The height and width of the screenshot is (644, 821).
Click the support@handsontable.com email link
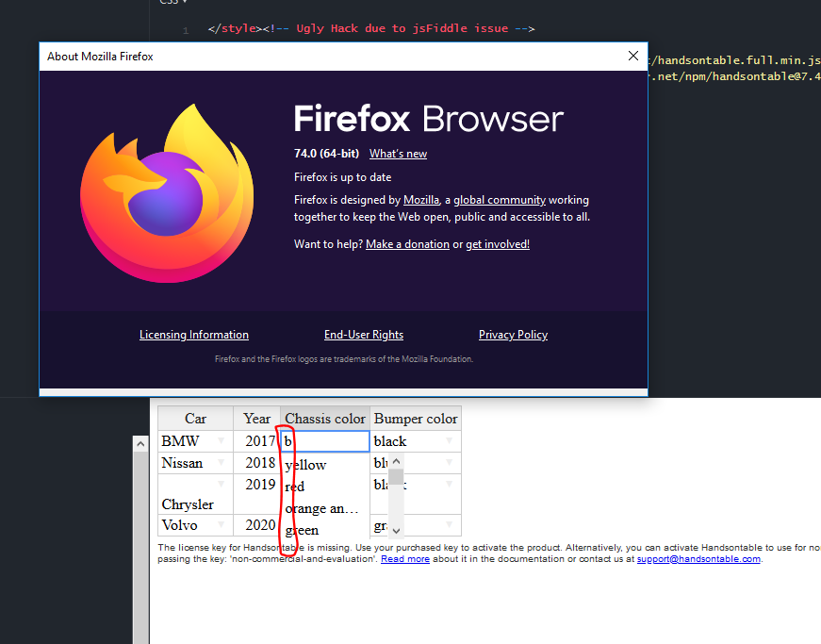[x=698, y=559]
